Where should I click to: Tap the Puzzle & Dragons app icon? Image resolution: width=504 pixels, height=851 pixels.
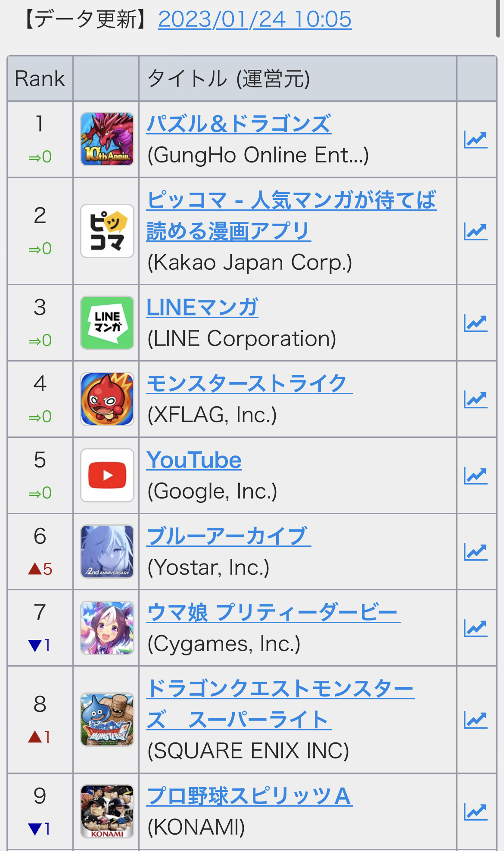(107, 139)
